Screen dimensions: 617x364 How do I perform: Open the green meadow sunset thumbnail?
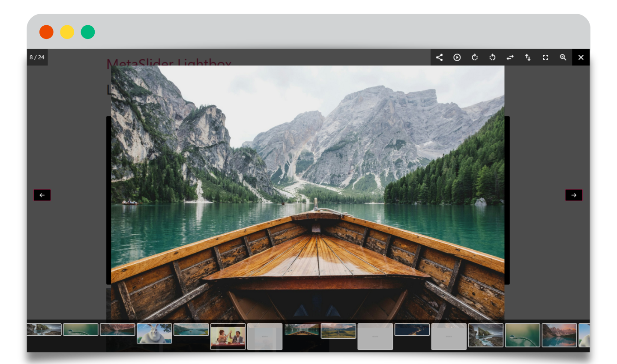coord(338,331)
